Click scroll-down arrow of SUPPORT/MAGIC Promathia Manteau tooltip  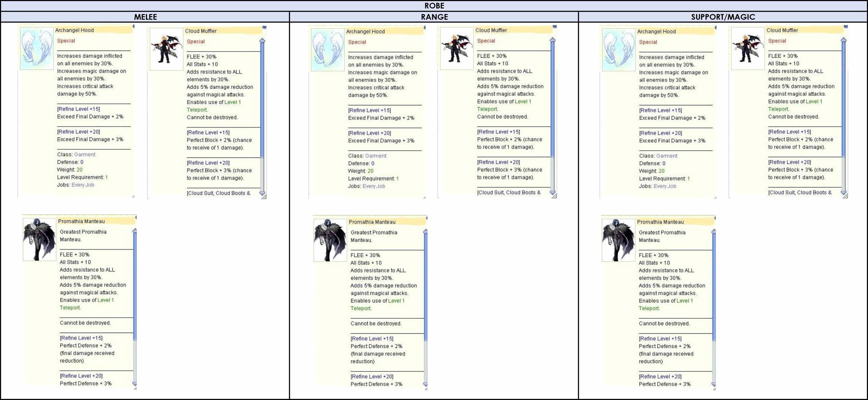[714, 384]
